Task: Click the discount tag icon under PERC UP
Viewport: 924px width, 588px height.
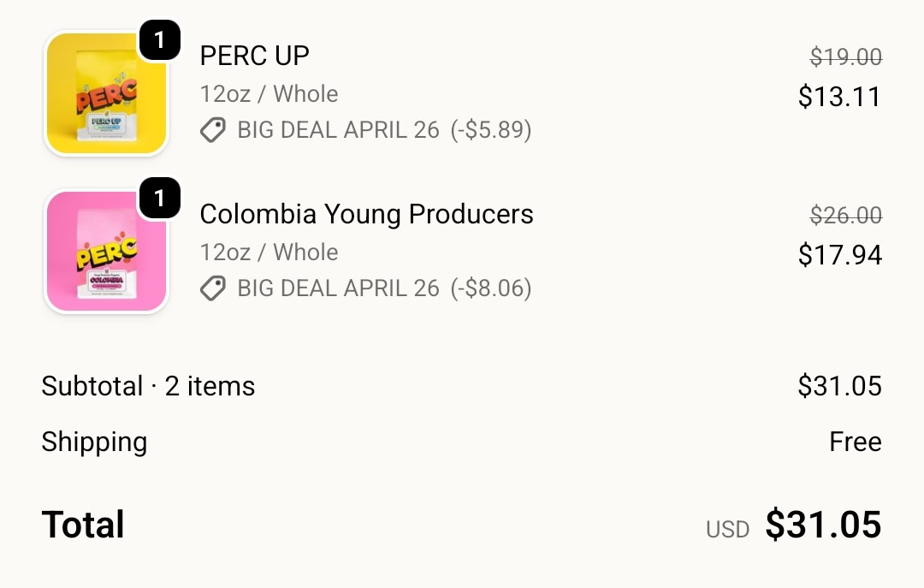Action: pyautogui.click(x=213, y=130)
